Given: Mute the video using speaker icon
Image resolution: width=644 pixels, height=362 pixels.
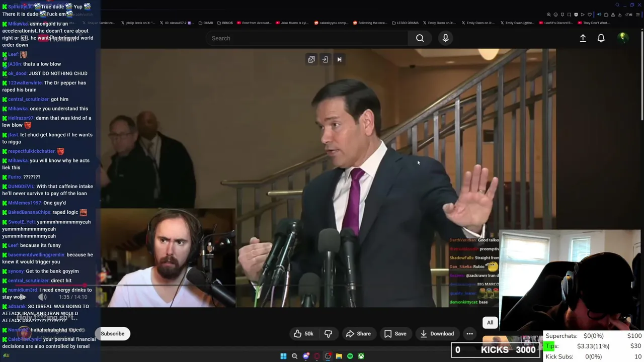Looking at the screenshot, I should (42, 297).
